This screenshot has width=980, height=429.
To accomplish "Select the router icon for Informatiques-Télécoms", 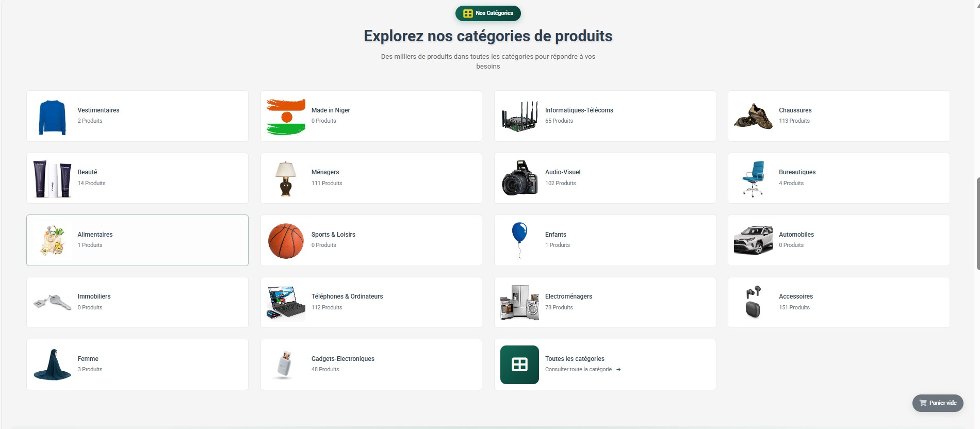I will pyautogui.click(x=519, y=117).
